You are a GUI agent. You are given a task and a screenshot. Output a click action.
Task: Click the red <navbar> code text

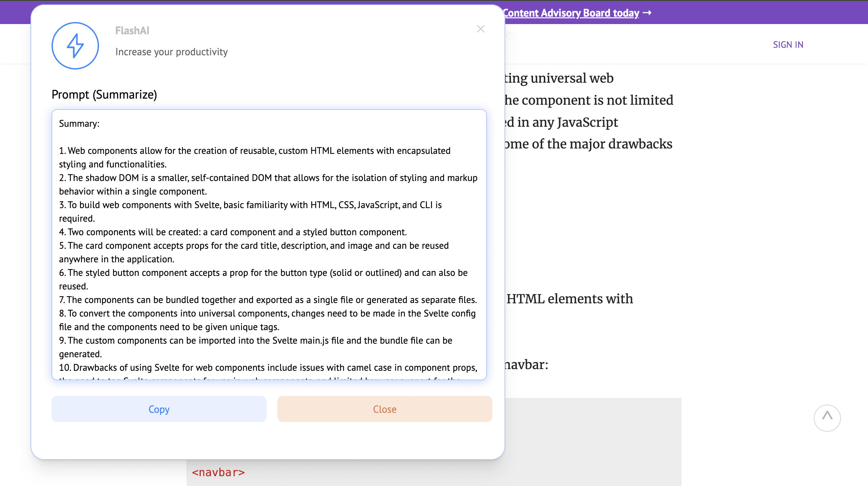tap(218, 472)
